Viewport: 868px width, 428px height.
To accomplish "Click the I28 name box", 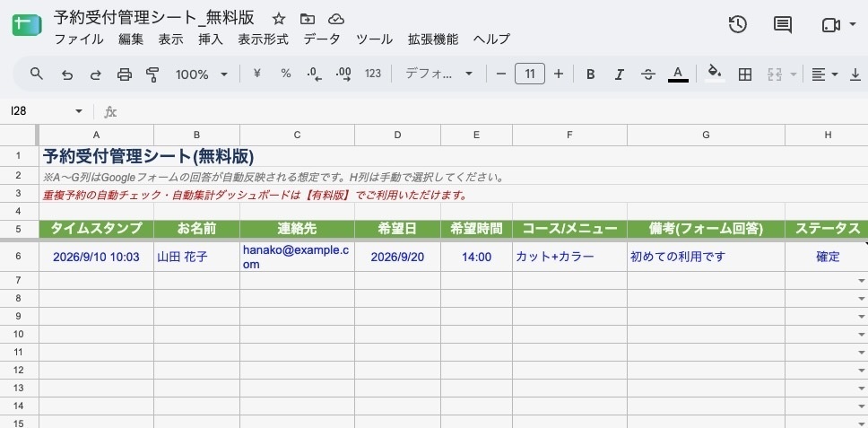I will [39, 111].
